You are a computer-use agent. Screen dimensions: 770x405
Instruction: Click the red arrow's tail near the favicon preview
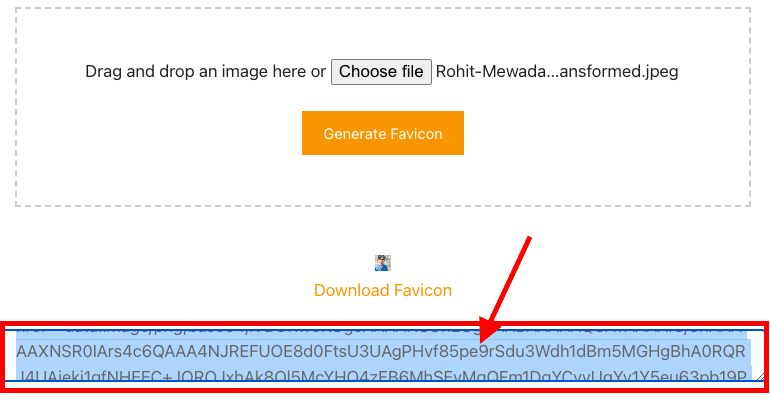pyautogui.click(x=529, y=239)
